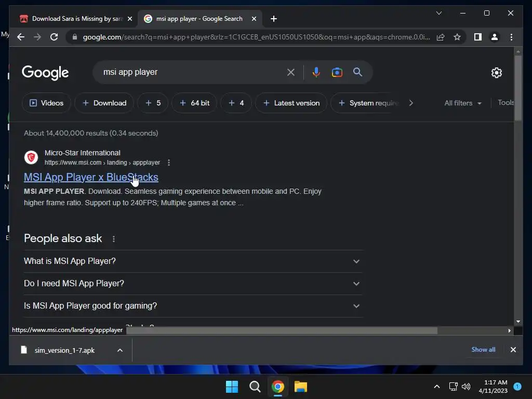Image resolution: width=532 pixels, height=399 pixels.
Task: Open the msi.com result options menu
Action: [x=169, y=163]
